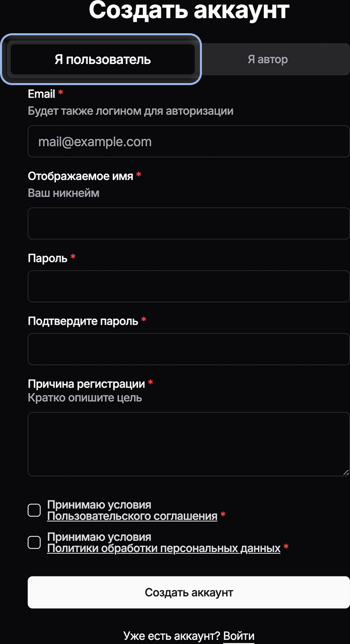Screen dimensions: 350x644
Task: Click the "Ваш никнейм" hint text
Action: click(63, 193)
